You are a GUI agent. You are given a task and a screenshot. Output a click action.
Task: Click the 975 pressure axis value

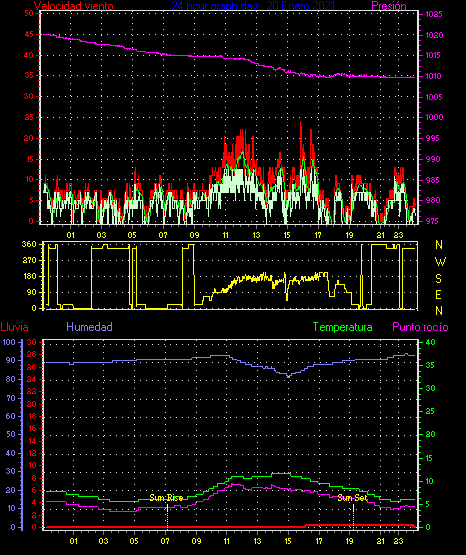(433, 221)
